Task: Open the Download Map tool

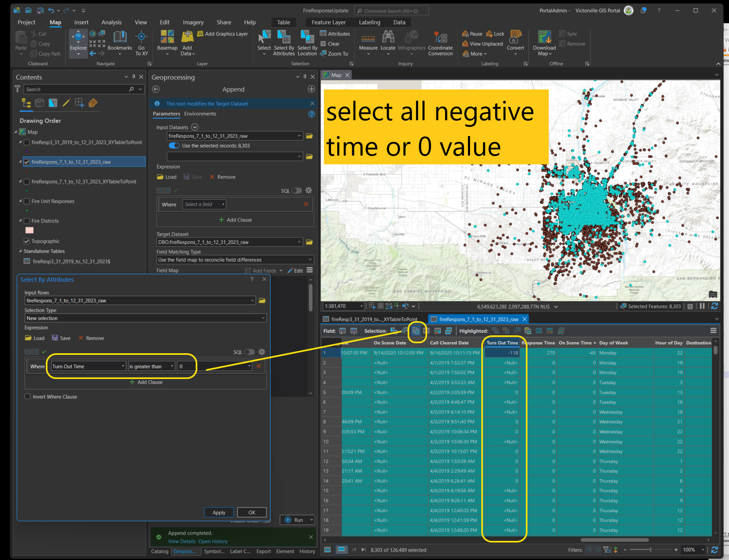Action: tap(545, 43)
